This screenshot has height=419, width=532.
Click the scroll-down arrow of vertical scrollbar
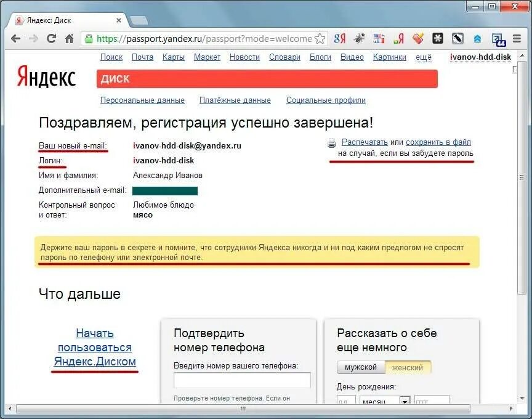(x=522, y=398)
